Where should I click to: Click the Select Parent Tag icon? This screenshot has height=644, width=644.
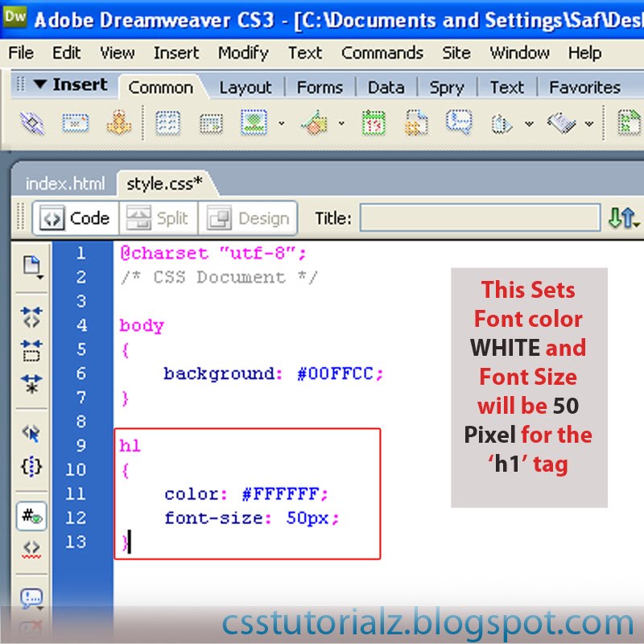point(31,435)
